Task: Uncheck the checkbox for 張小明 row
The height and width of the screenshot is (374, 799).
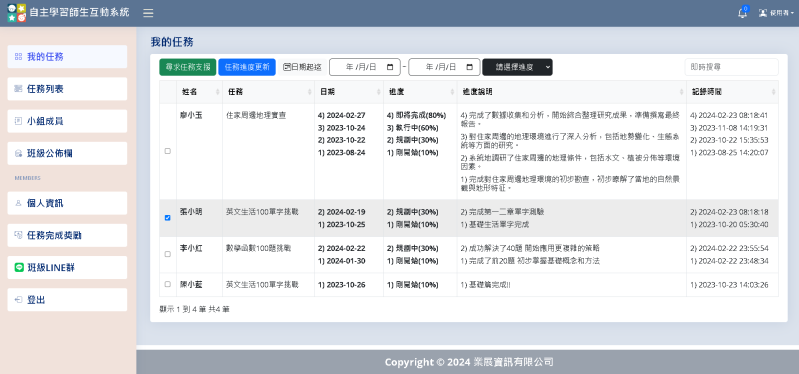Action: point(168,218)
